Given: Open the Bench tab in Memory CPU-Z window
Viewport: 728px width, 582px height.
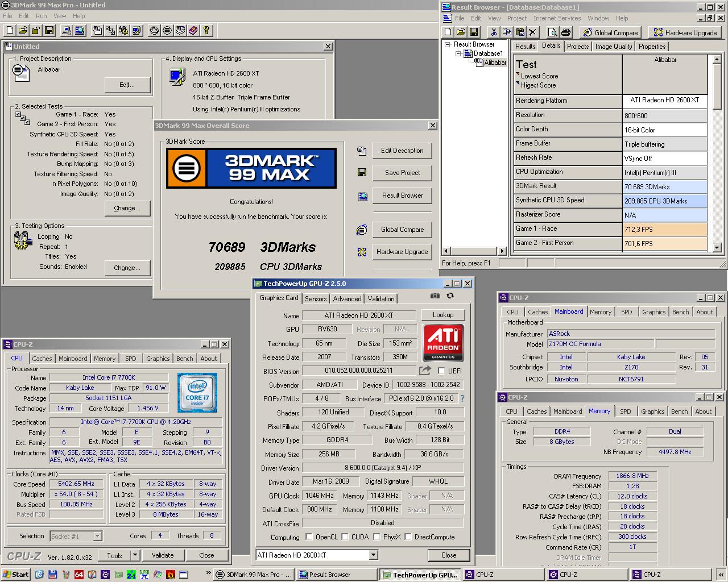Looking at the screenshot, I should pos(679,411).
